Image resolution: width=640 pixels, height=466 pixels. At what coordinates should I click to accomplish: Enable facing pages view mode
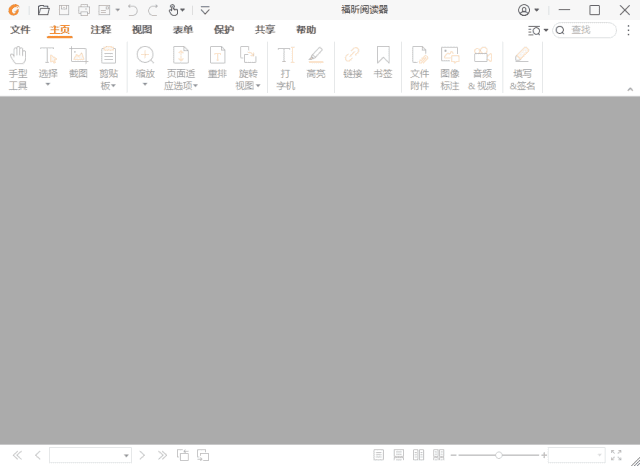click(x=418, y=455)
